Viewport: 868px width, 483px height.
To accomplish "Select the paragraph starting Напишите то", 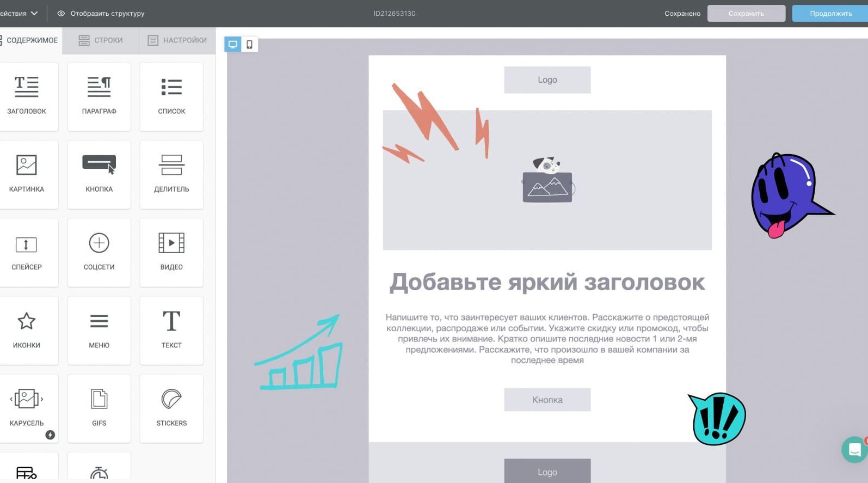I will coord(547,339).
